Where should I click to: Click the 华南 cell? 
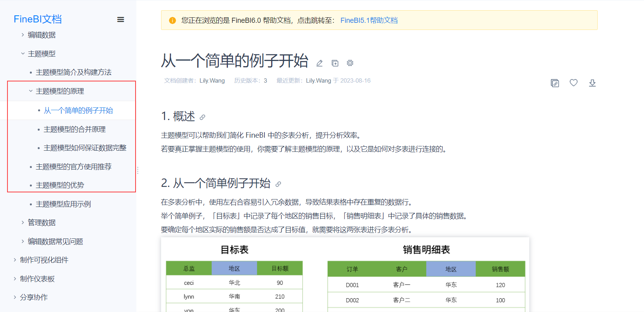[234, 297]
